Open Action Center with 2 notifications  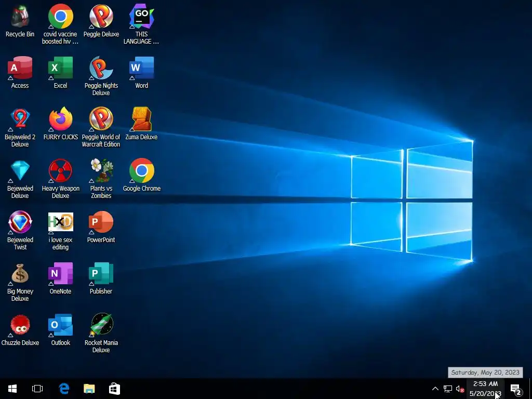tap(516, 389)
